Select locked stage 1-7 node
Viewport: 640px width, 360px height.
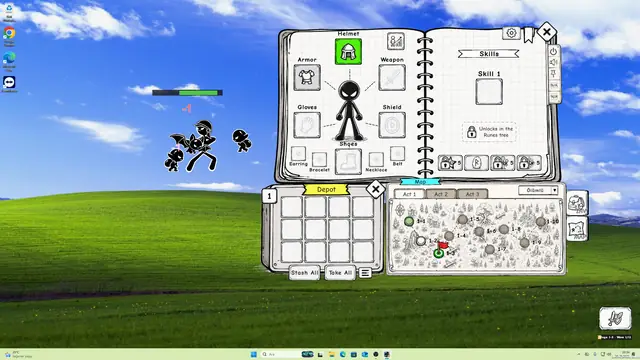490,249
